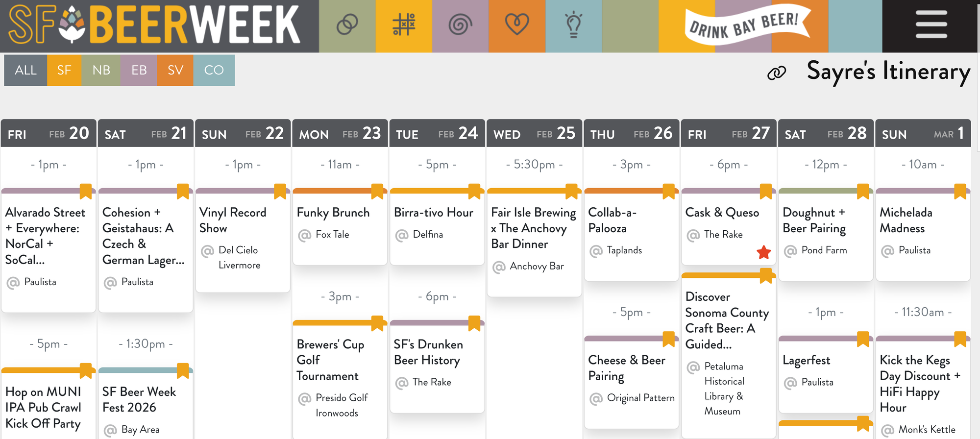
Task: Click the location @ icon for Fox Tale
Action: 304,235
